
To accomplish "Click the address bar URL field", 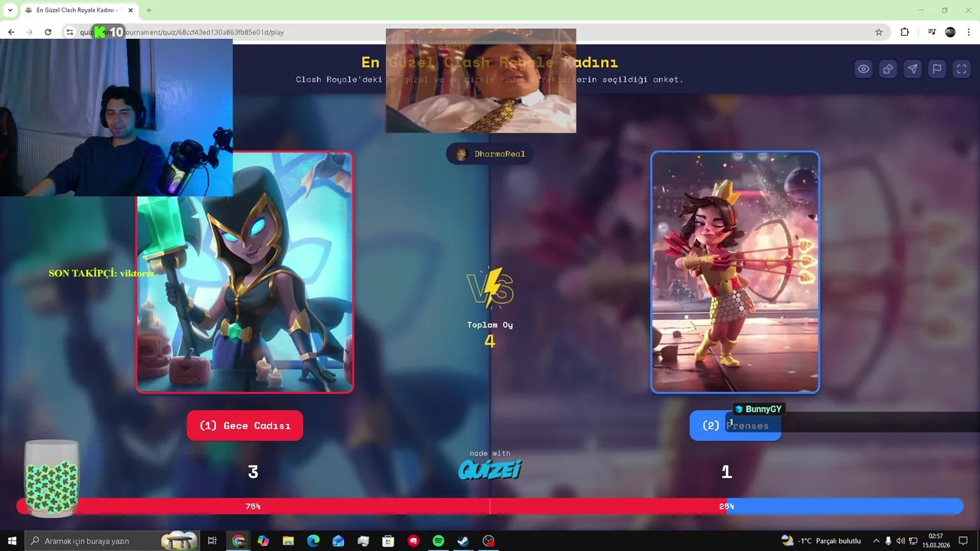I will click(475, 32).
